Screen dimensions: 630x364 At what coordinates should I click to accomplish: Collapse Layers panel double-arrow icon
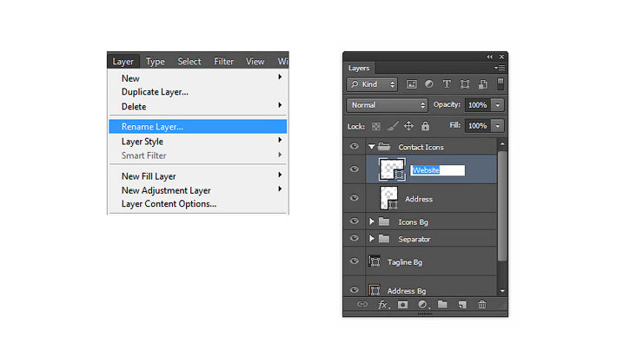pyautogui.click(x=489, y=56)
